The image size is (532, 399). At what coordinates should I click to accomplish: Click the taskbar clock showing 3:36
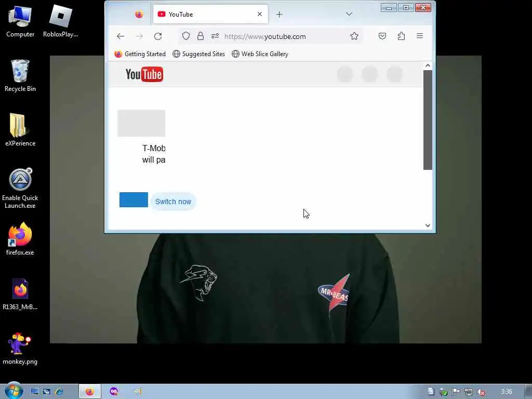(x=507, y=392)
